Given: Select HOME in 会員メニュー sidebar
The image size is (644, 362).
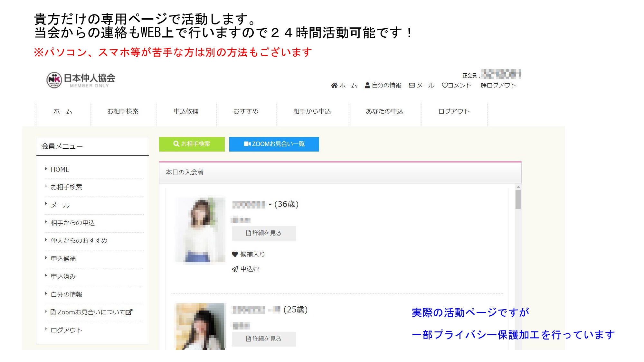Looking at the screenshot, I should click(x=60, y=170).
